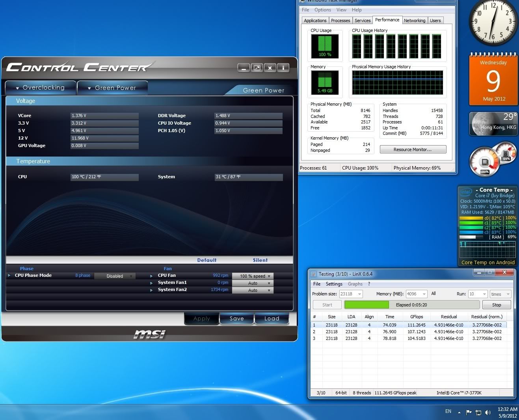Image resolution: width=519 pixels, height=420 pixels.
Task: Open the Green Power dropdown tab
Action: (112, 88)
